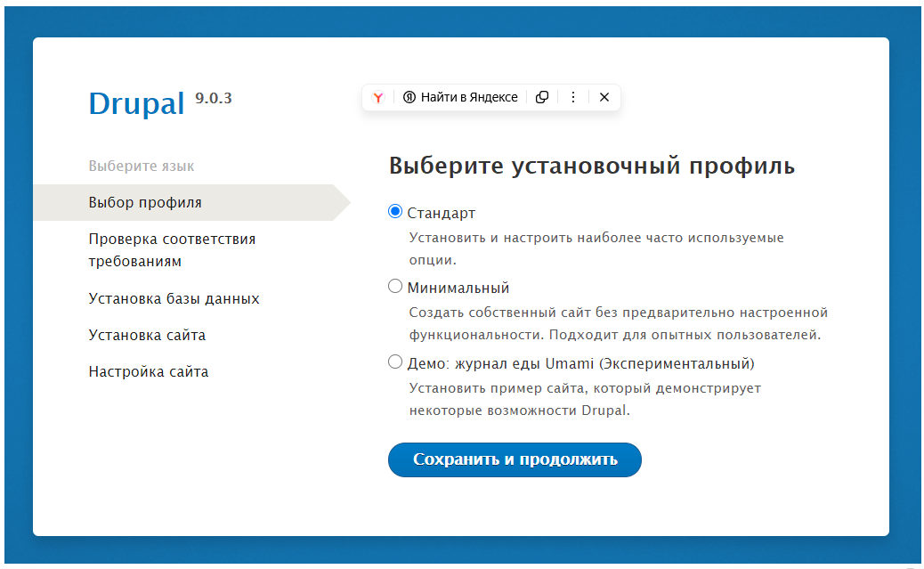Click the 'Установка базы данных' step
Image resolution: width=924 pixels, height=569 pixels.
click(x=174, y=298)
